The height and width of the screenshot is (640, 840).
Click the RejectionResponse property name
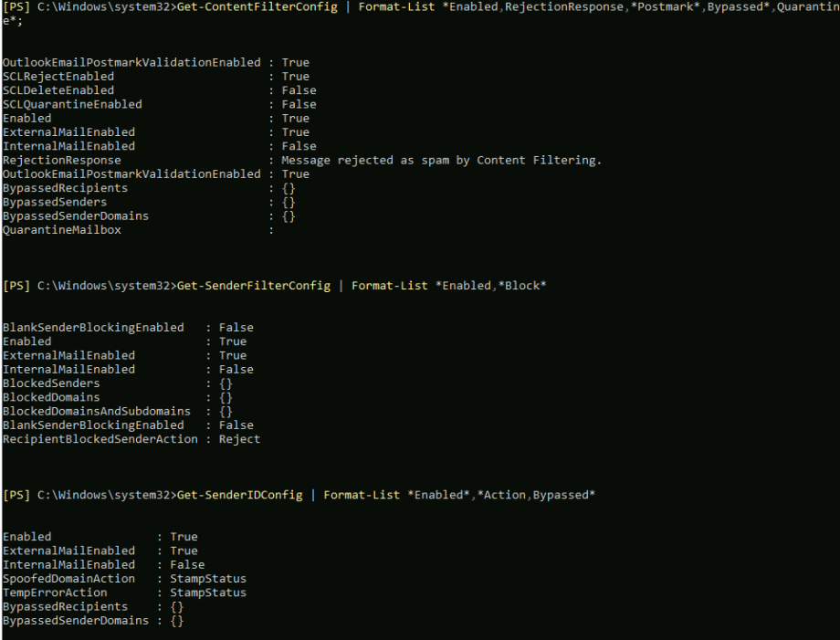tap(62, 160)
